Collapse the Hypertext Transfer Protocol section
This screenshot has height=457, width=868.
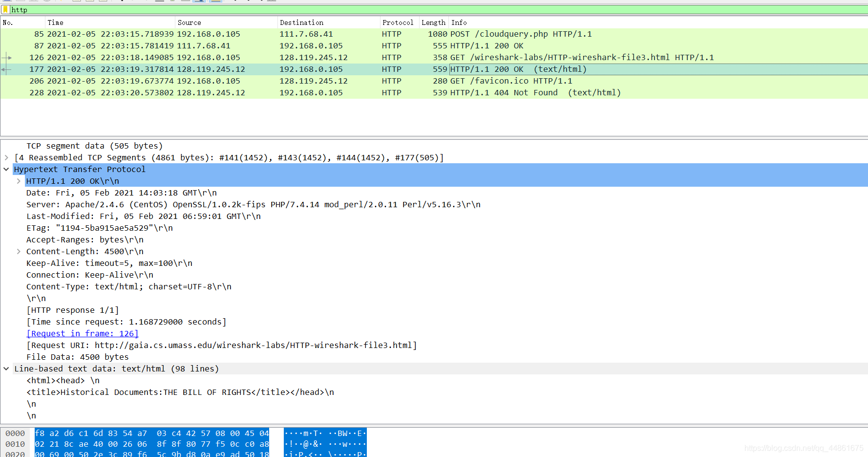(6, 169)
